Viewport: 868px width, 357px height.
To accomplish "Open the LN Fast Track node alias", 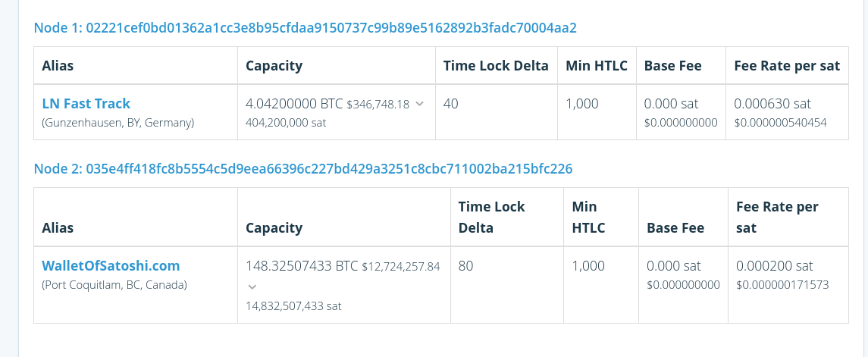I will pos(86,104).
